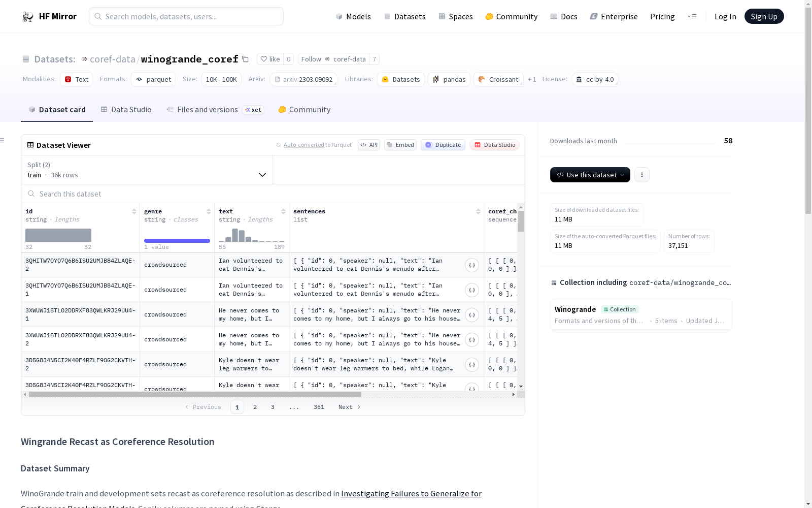Open Investigating Failures to Generalize link
This screenshot has height=508, width=812.
click(x=411, y=493)
